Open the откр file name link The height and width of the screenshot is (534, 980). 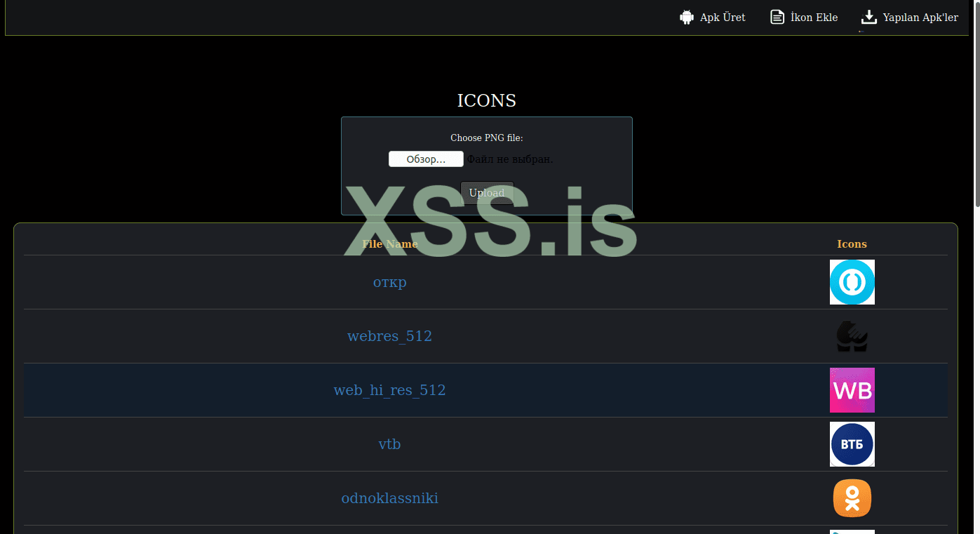pos(390,282)
